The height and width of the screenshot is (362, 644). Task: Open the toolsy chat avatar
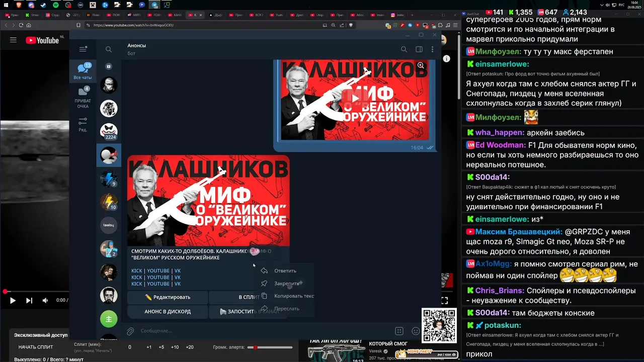pos(109,225)
